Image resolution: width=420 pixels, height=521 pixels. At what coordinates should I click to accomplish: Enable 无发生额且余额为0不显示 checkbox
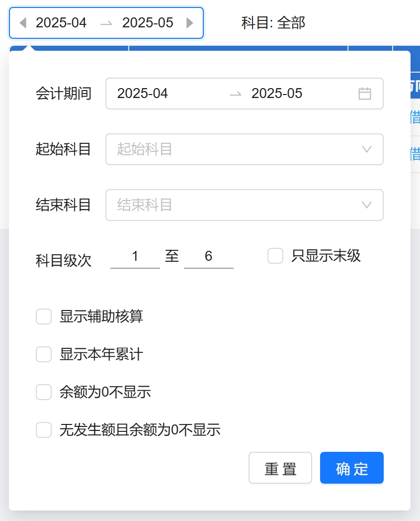click(44, 430)
